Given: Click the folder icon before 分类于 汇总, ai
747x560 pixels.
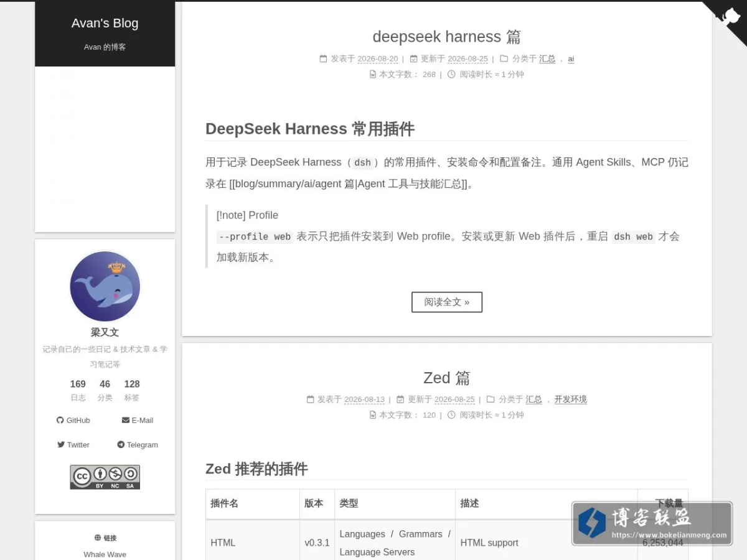Looking at the screenshot, I should pyautogui.click(x=504, y=59).
